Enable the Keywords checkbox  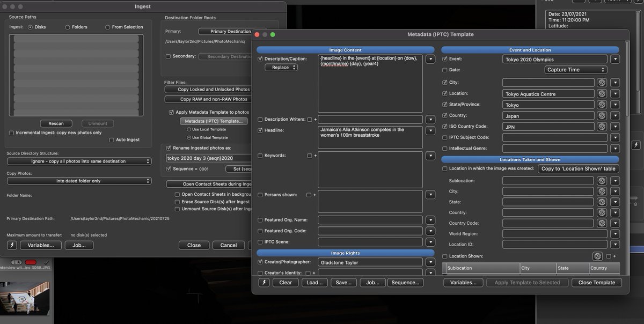(x=260, y=156)
